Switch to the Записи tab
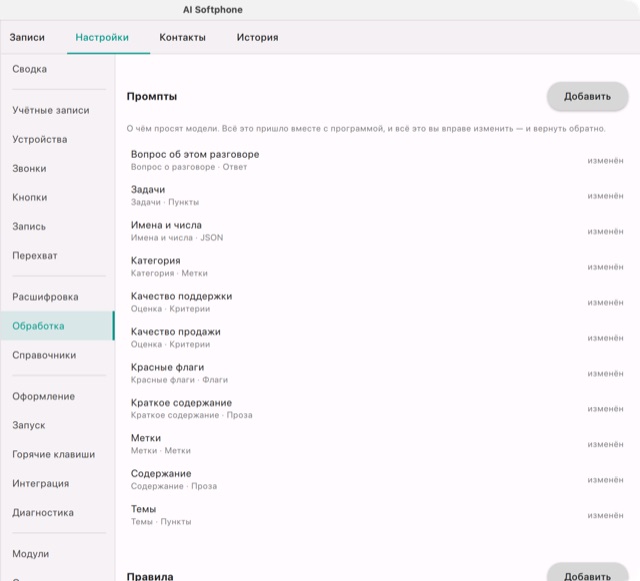The image size is (640, 581). [x=27, y=37]
